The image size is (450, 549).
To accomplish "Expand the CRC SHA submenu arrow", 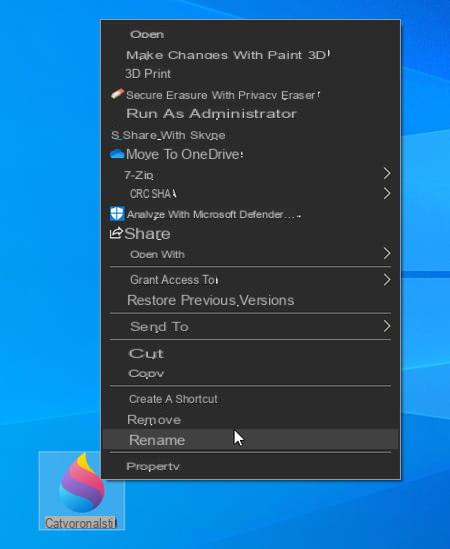I will (387, 193).
